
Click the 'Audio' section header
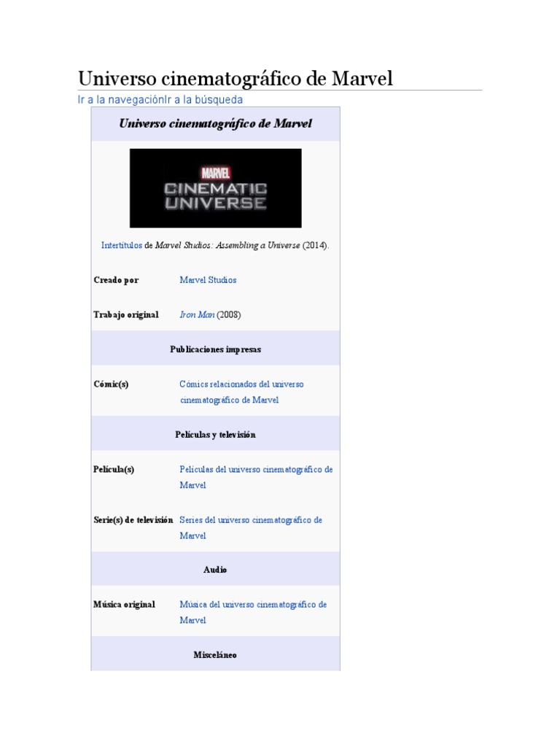[215, 570]
